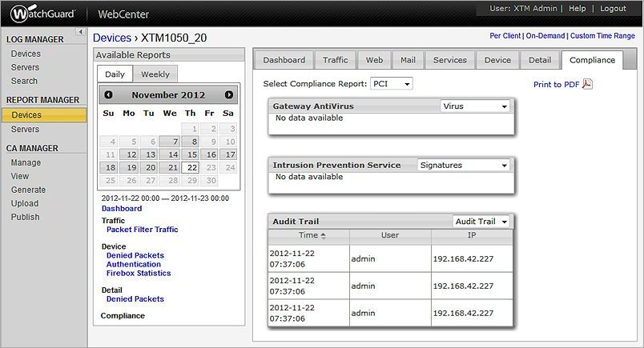Click Logout in the top bar

(x=613, y=9)
